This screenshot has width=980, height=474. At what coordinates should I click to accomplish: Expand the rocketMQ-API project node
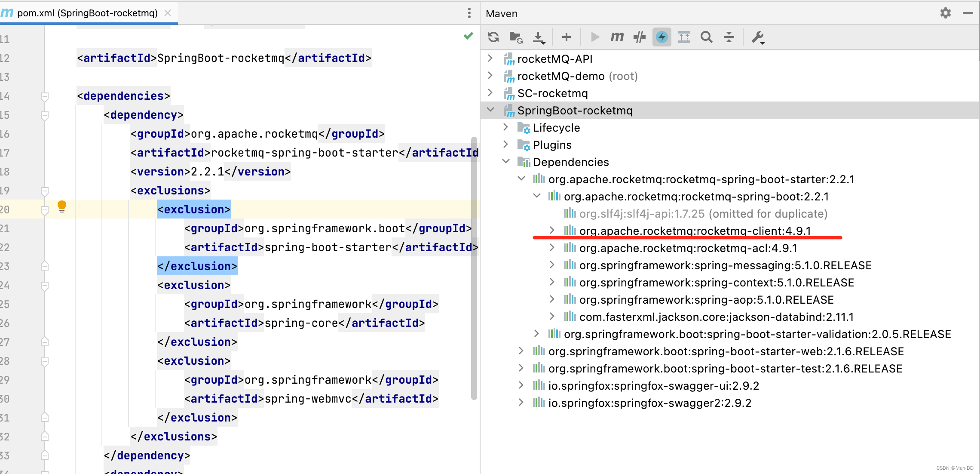490,58
